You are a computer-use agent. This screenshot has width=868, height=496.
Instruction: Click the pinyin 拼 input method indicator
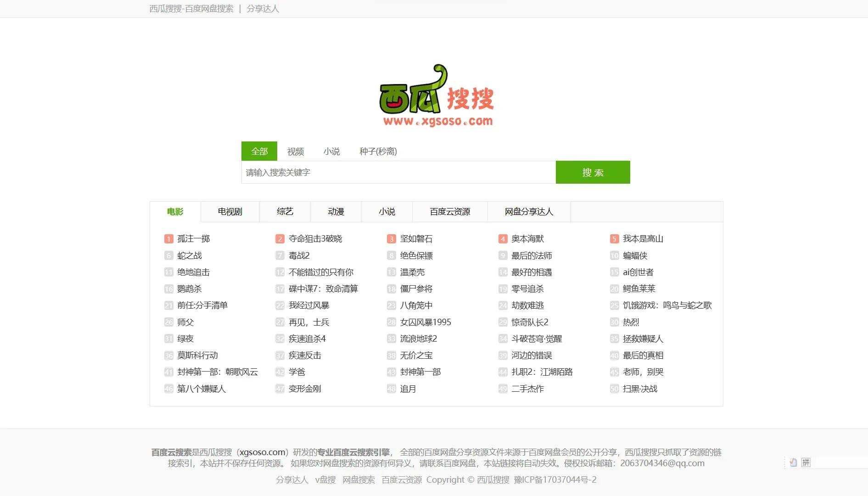click(806, 462)
